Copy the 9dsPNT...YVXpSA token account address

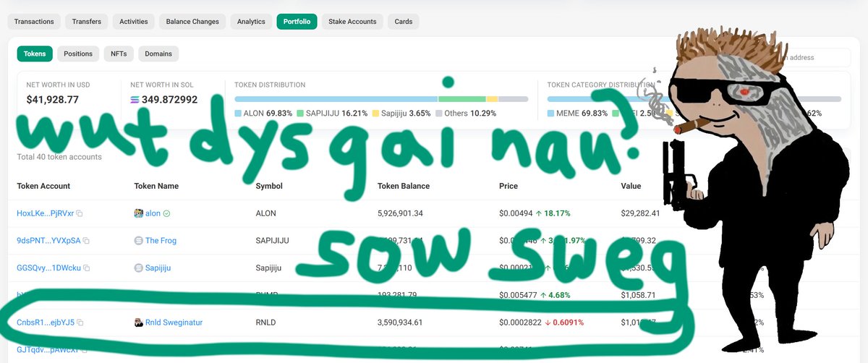pyautogui.click(x=86, y=241)
